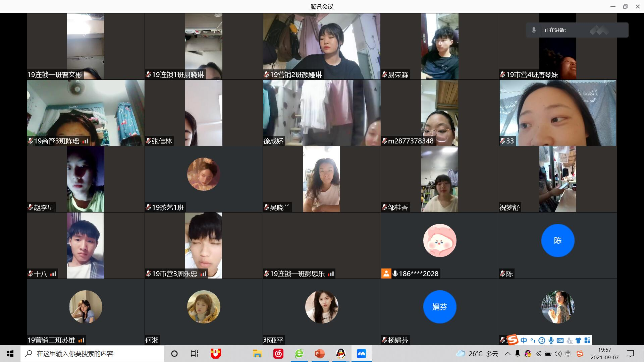Open the volume control in system tray

click(558, 354)
